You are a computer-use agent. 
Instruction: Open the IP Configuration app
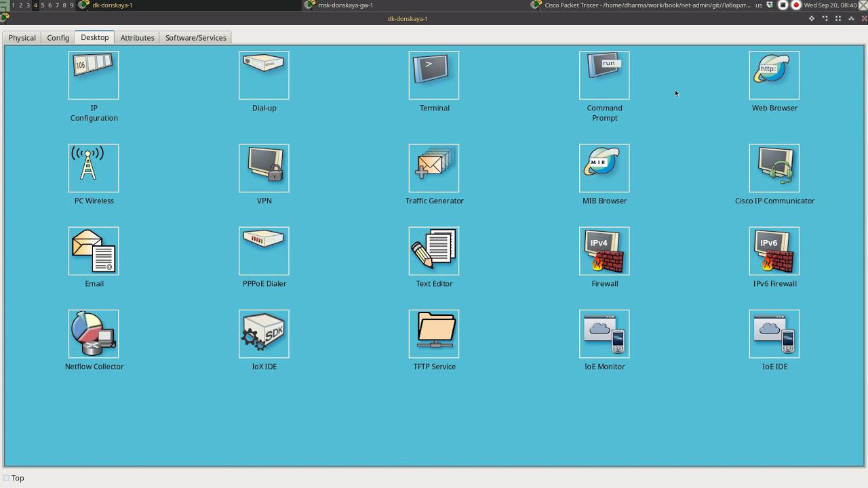[94, 75]
